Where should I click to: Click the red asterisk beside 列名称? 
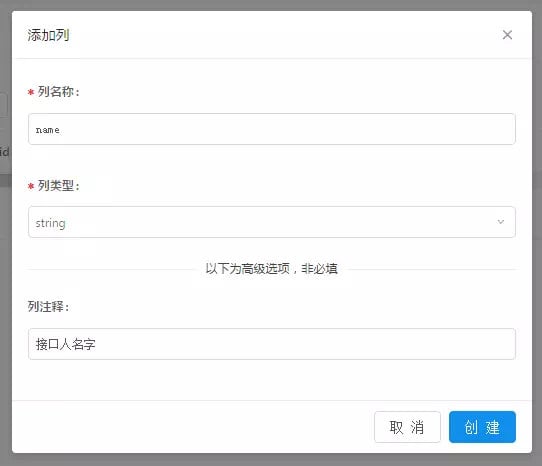pos(31,93)
